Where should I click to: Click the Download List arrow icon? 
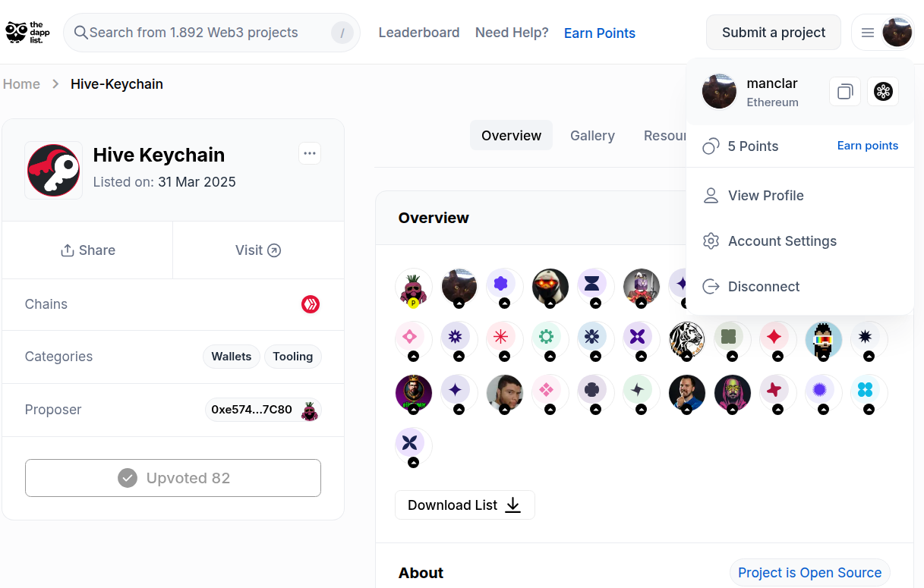pyautogui.click(x=513, y=505)
